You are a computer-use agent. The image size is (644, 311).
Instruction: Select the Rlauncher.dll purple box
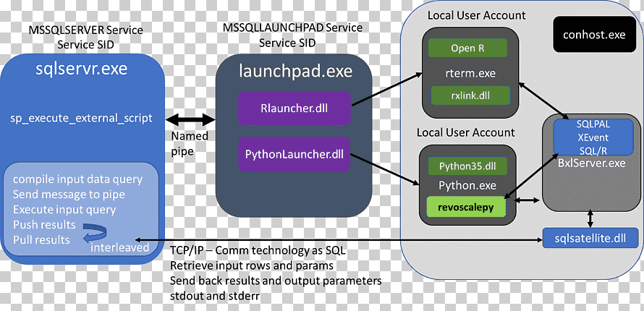pyautogui.click(x=294, y=108)
